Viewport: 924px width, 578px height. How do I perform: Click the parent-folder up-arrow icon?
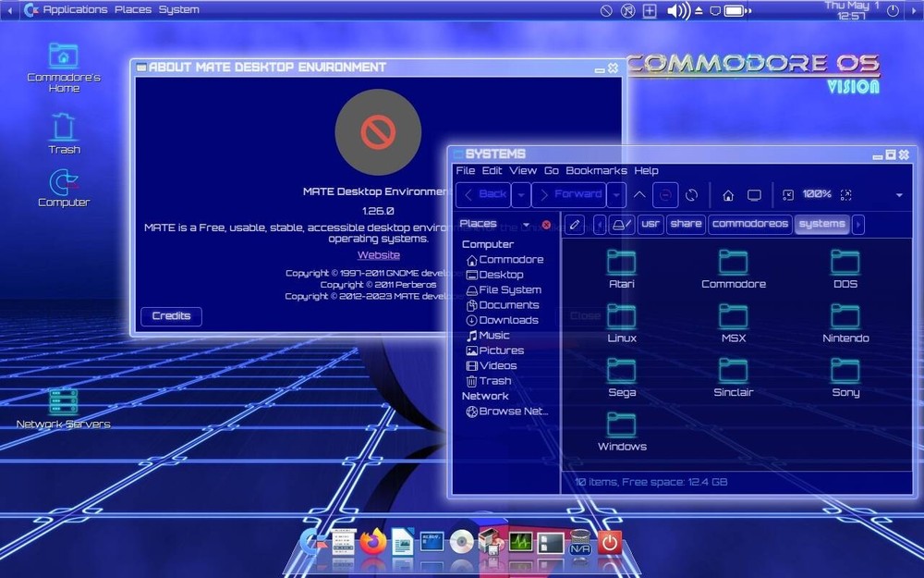pos(638,194)
